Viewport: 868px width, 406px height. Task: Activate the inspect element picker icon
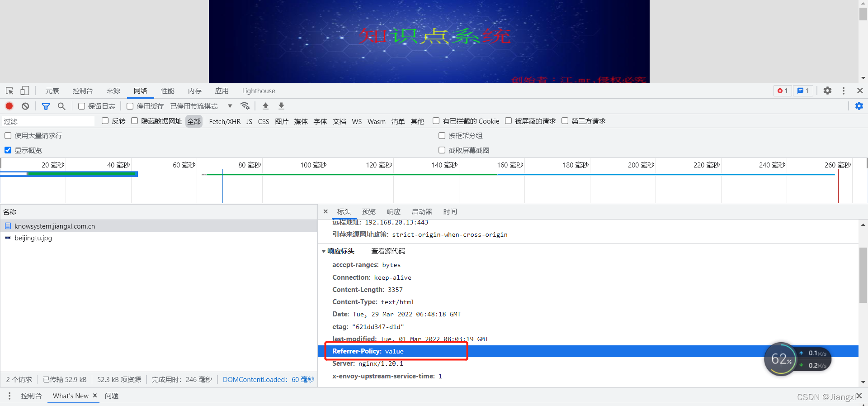(9, 91)
